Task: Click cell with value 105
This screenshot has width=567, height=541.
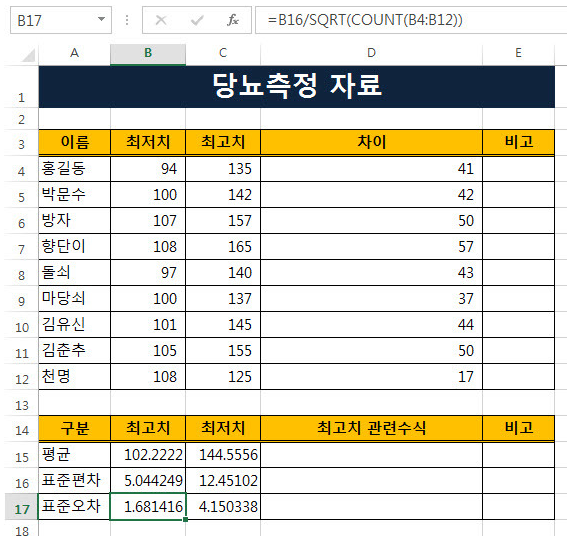Action: pos(148,351)
